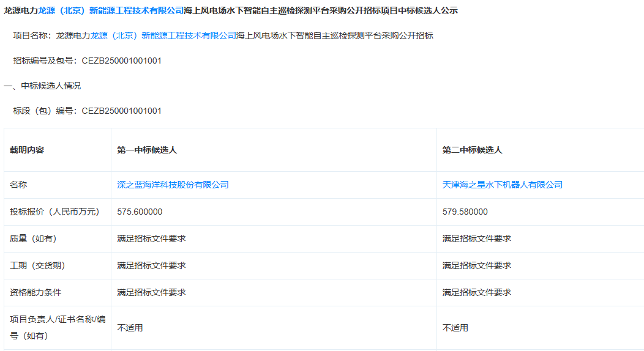This screenshot has width=644, height=351.
Task: Click the 招标编号及包号 line above the section heading
Action: click(x=87, y=61)
